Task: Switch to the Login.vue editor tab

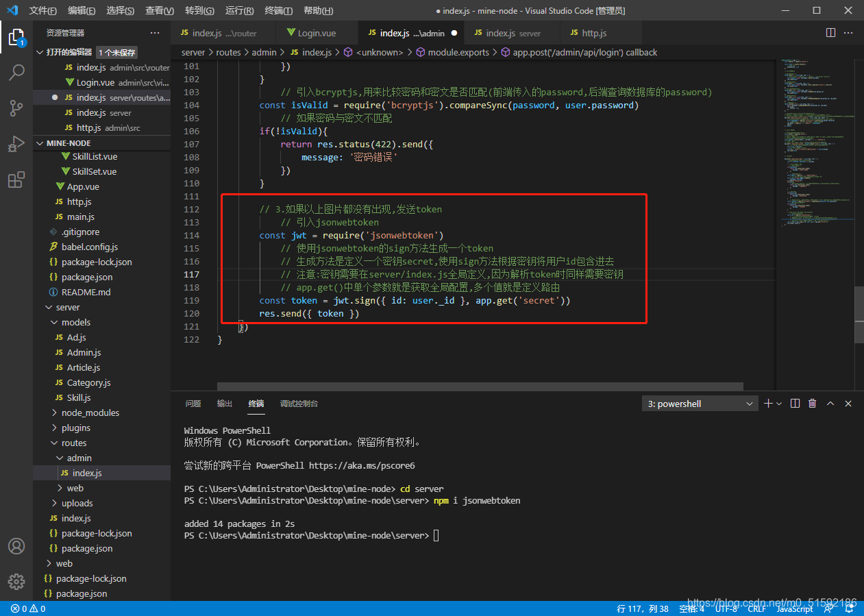Action: 316,33
